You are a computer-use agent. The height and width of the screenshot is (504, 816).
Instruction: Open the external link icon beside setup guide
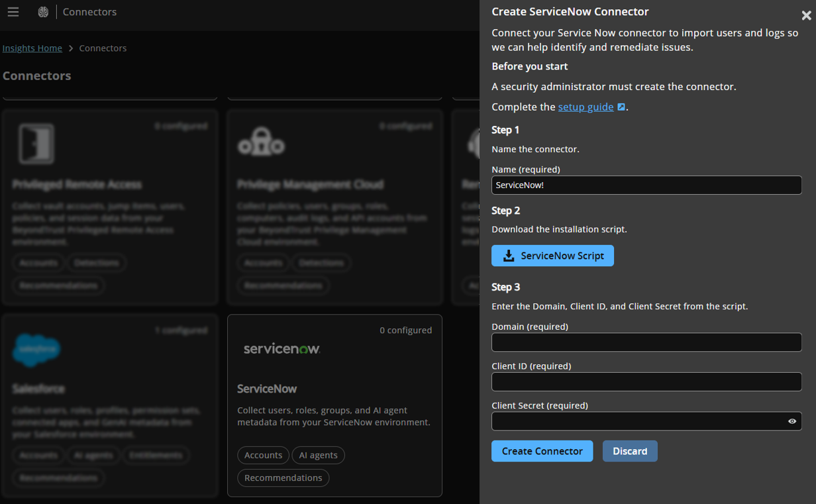[x=621, y=106]
